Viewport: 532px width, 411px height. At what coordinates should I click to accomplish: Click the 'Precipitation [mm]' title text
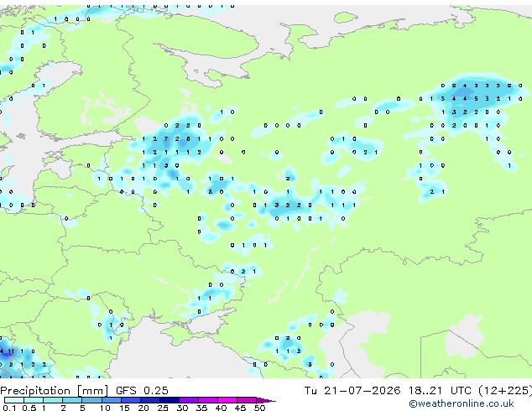(55, 391)
